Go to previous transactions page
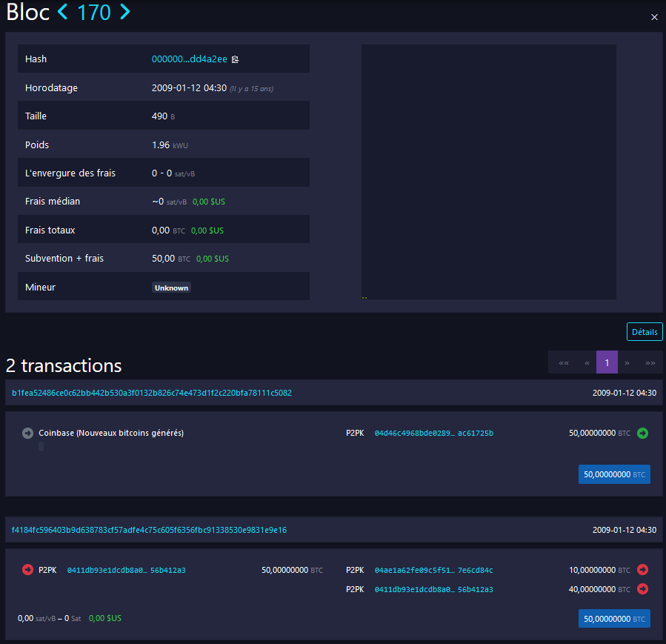 [587, 362]
